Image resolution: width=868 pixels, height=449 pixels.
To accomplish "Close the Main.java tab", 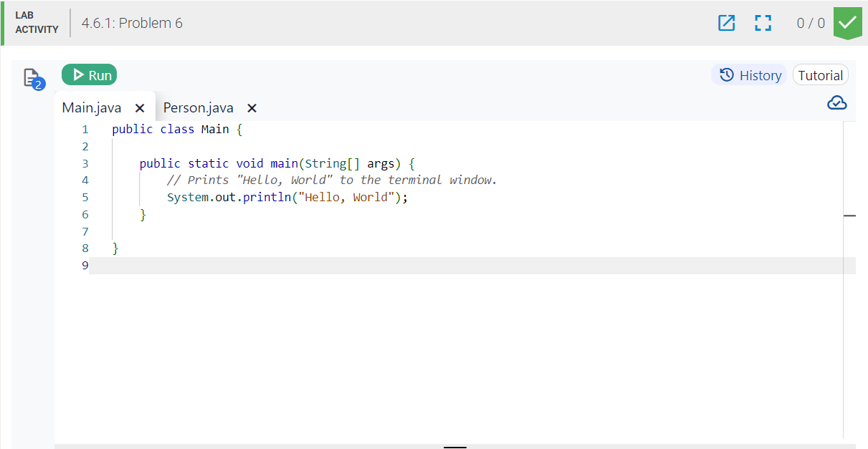I will point(140,107).
